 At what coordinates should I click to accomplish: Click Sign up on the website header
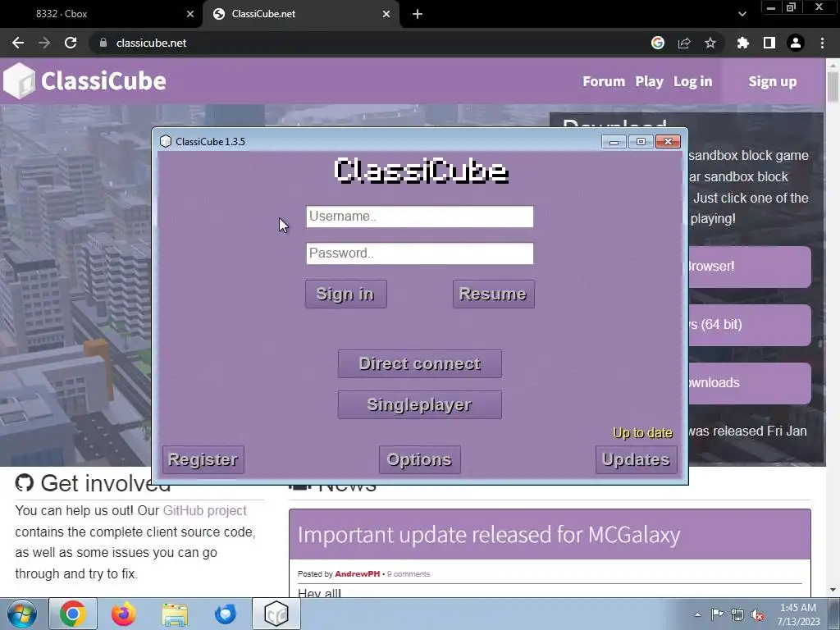(x=773, y=81)
